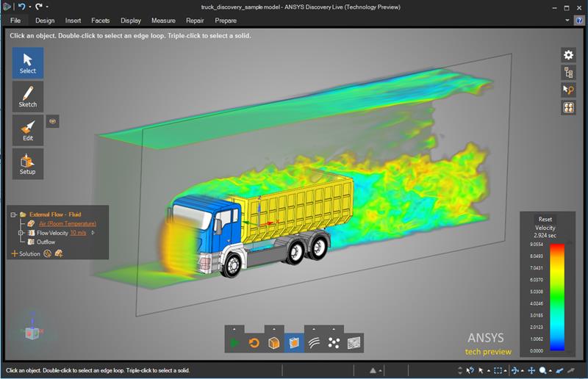Undo the last action in title bar
588x379 pixels.
(22, 7)
